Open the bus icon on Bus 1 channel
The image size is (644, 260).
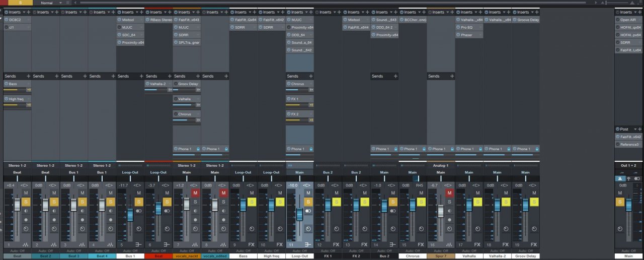coord(138,245)
